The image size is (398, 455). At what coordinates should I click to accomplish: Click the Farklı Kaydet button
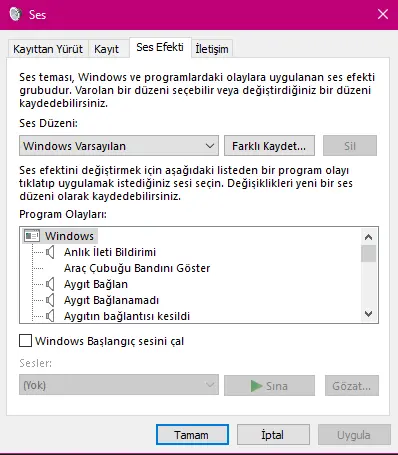click(x=269, y=146)
